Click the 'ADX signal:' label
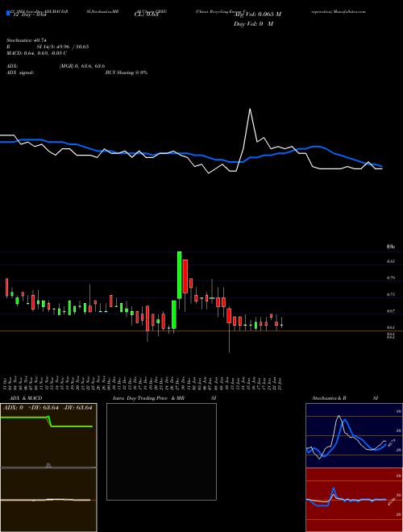Viewport: 403px width, 532px height. tap(20, 73)
